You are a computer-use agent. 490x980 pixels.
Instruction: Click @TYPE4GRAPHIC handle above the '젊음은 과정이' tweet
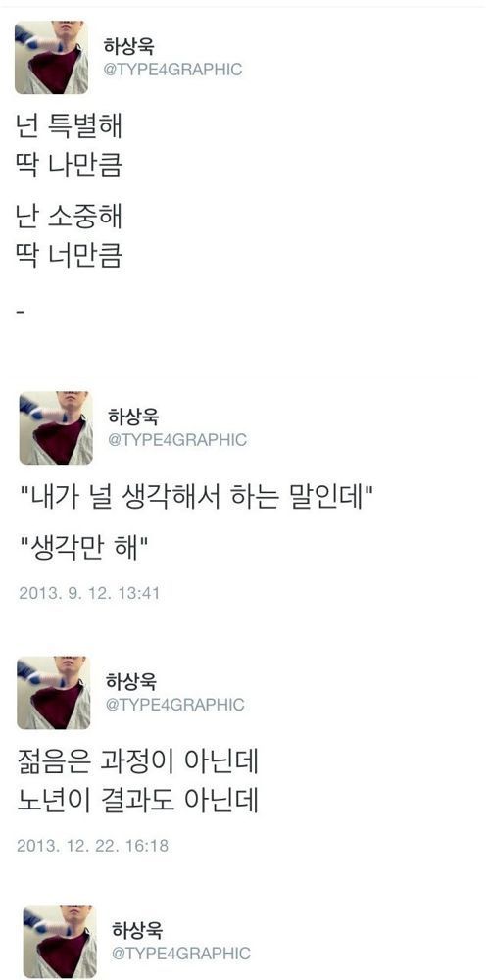175,705
